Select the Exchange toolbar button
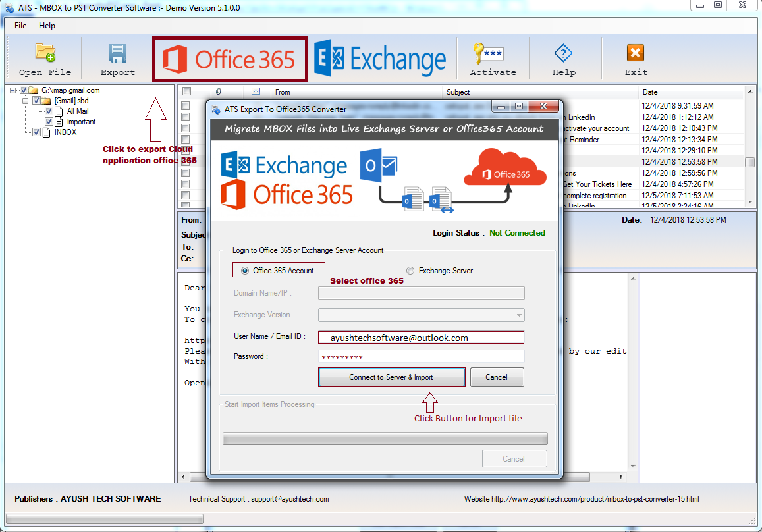This screenshot has height=532, width=762. pyautogui.click(x=380, y=59)
